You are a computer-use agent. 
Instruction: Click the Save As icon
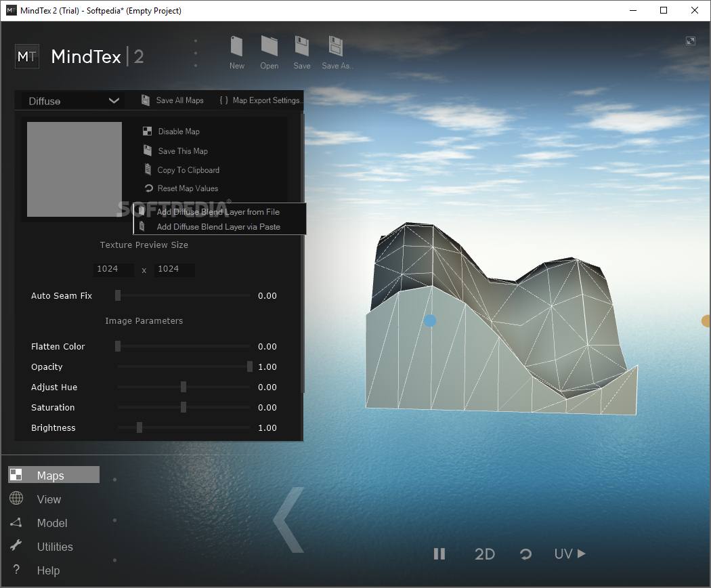click(336, 46)
